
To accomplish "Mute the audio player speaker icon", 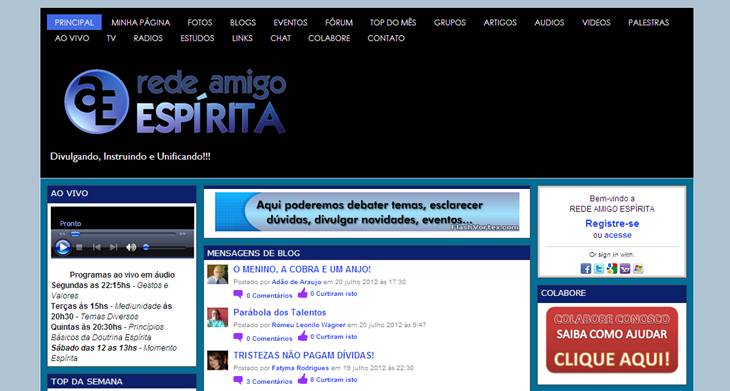I will (131, 247).
